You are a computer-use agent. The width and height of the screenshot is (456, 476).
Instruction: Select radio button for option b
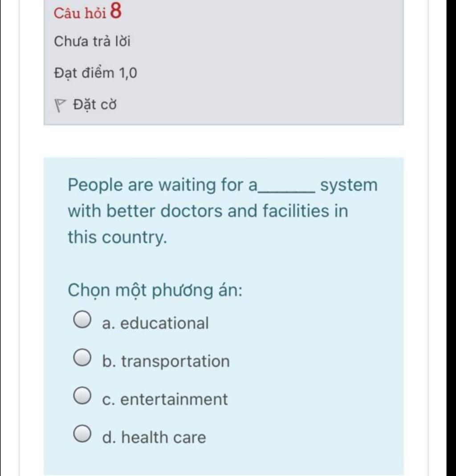click(82, 357)
